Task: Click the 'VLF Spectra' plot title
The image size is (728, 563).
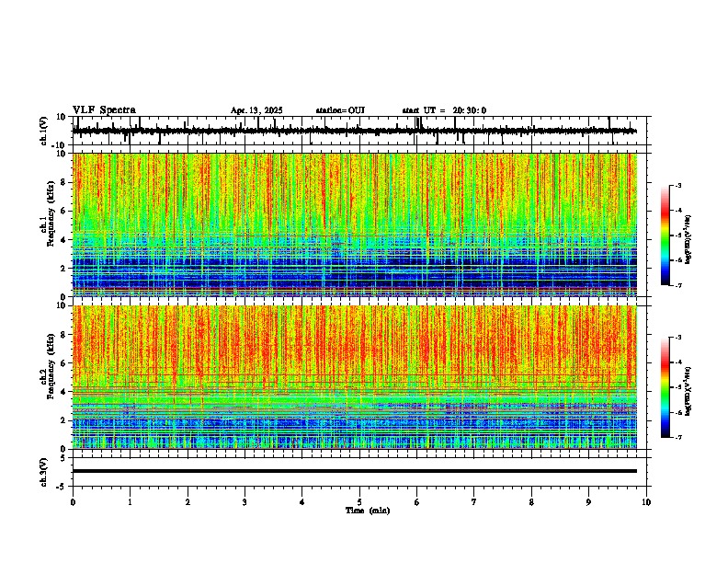Action: [104, 110]
